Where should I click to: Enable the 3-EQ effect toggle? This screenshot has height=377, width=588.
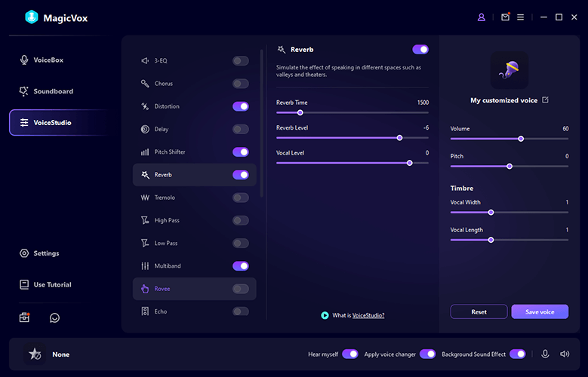240,61
